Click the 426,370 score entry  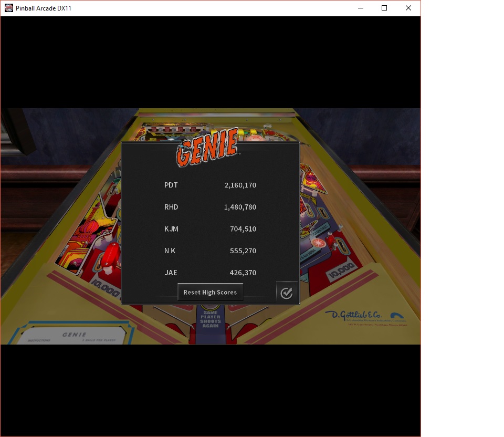point(243,273)
